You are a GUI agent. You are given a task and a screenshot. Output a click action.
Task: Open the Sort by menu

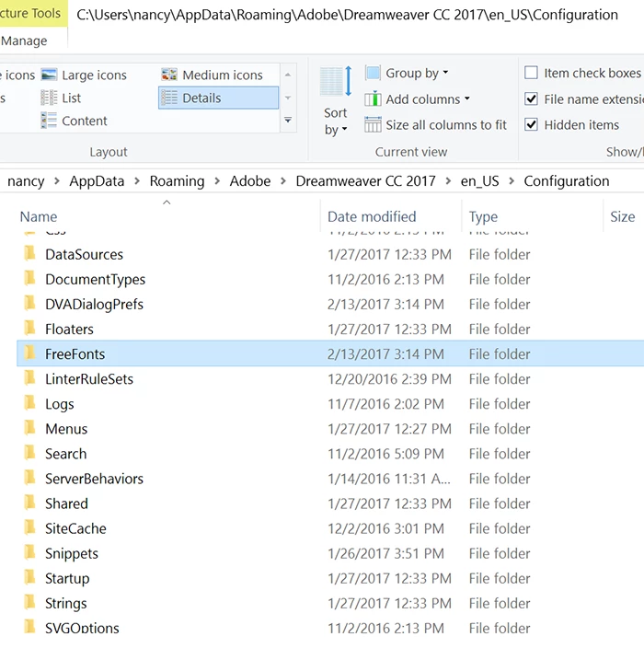pyautogui.click(x=336, y=101)
